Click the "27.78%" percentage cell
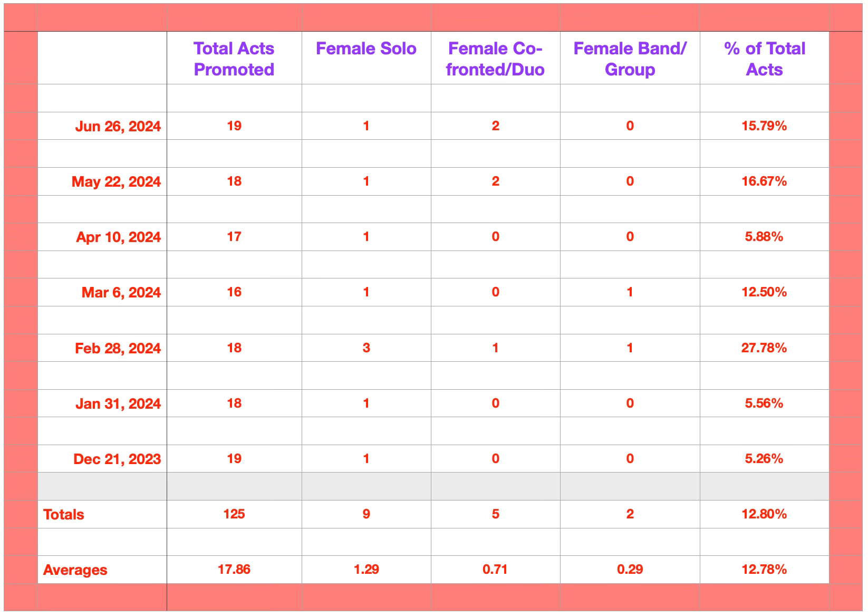Screen dimensions: 868x616 pos(764,348)
